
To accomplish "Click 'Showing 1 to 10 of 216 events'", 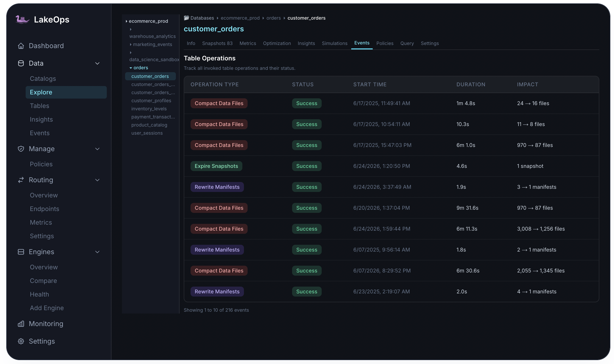I will (x=216, y=310).
